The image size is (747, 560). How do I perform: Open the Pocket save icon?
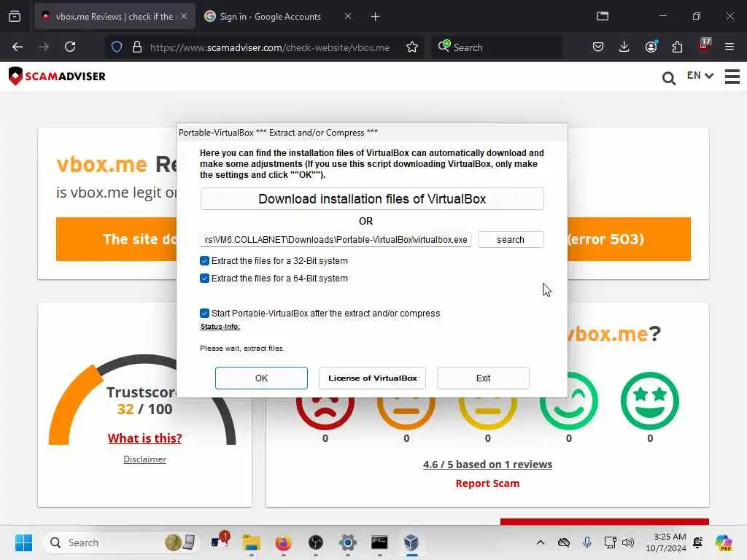tap(598, 47)
